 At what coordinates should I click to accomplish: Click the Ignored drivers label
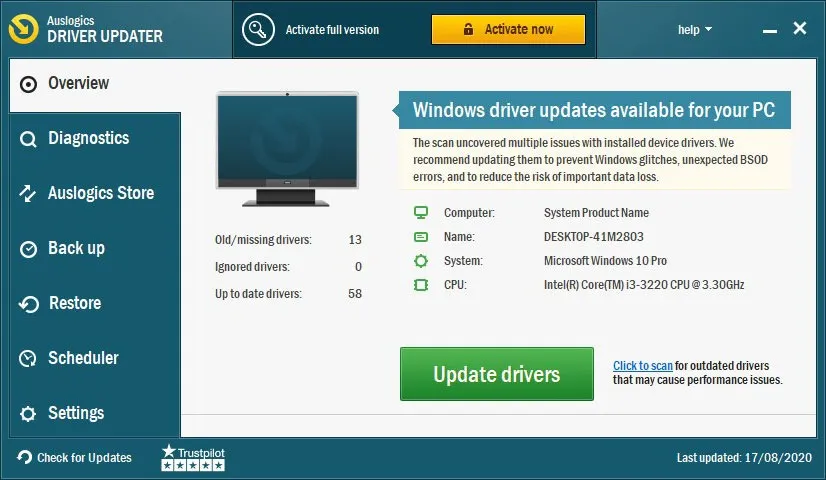click(x=252, y=267)
